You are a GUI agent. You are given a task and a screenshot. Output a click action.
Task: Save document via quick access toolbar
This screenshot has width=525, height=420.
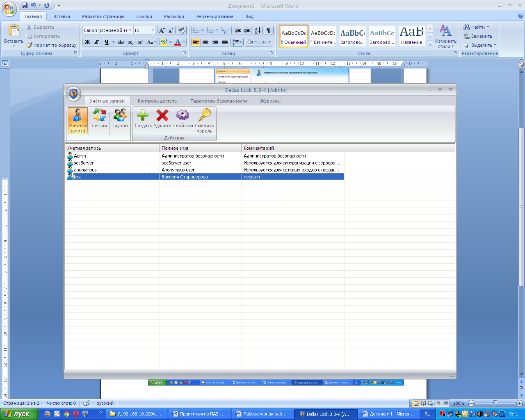click(x=25, y=5)
